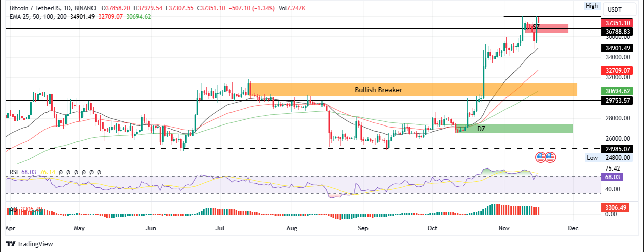Screen dimensions: 644x252
Task: Click the 0.00 AO axis value
Action: pos(612,214)
